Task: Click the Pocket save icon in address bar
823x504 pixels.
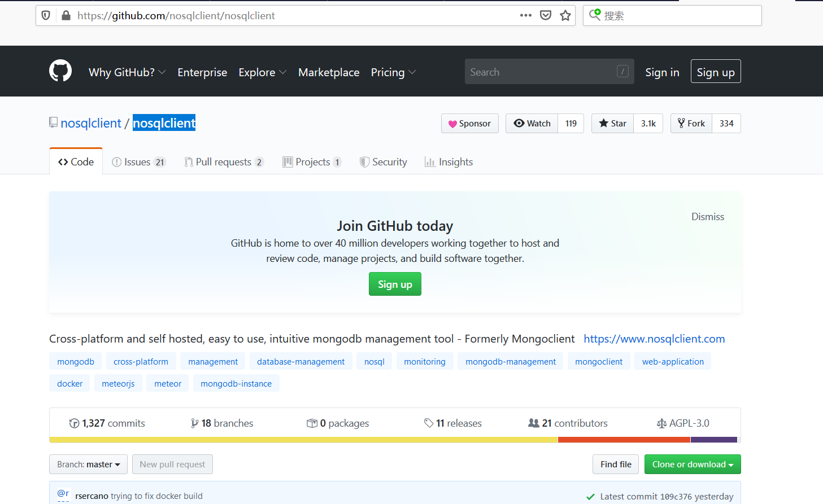Action: point(546,15)
